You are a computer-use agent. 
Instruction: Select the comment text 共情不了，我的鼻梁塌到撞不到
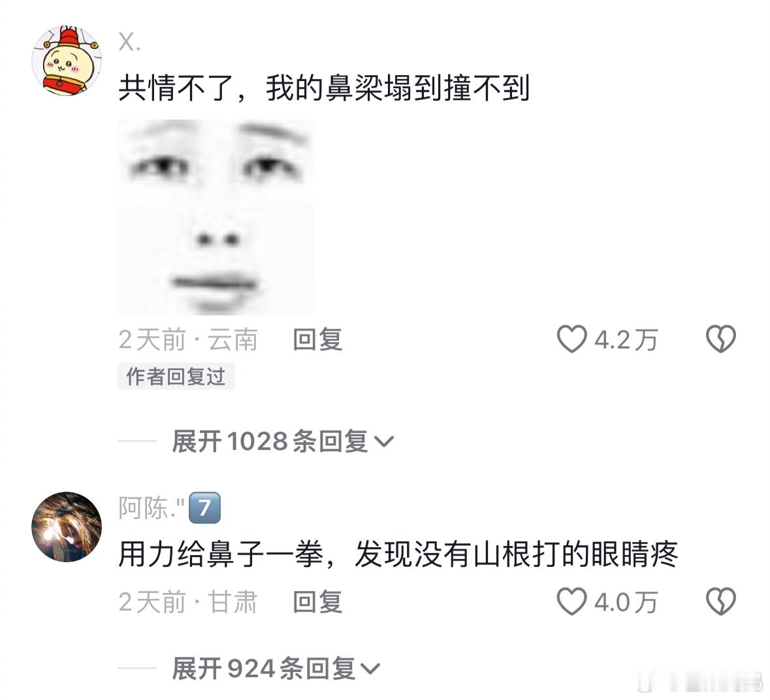point(324,88)
